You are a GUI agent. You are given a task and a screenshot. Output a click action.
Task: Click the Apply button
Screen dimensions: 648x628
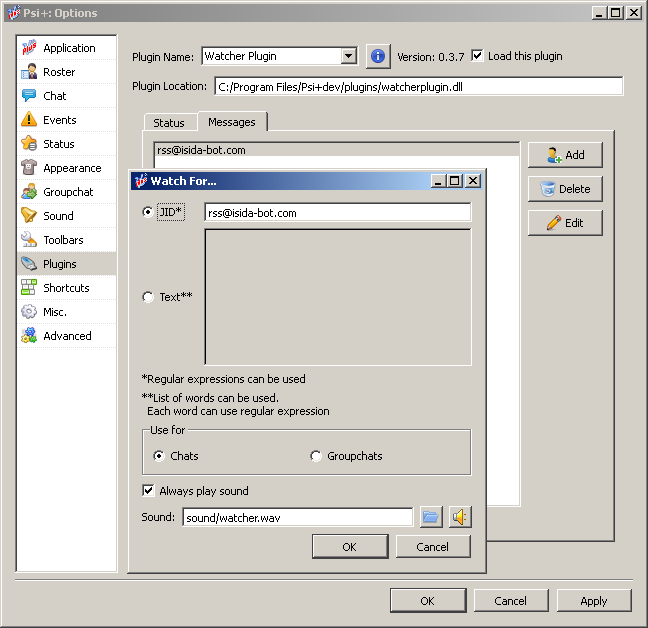coord(593,601)
